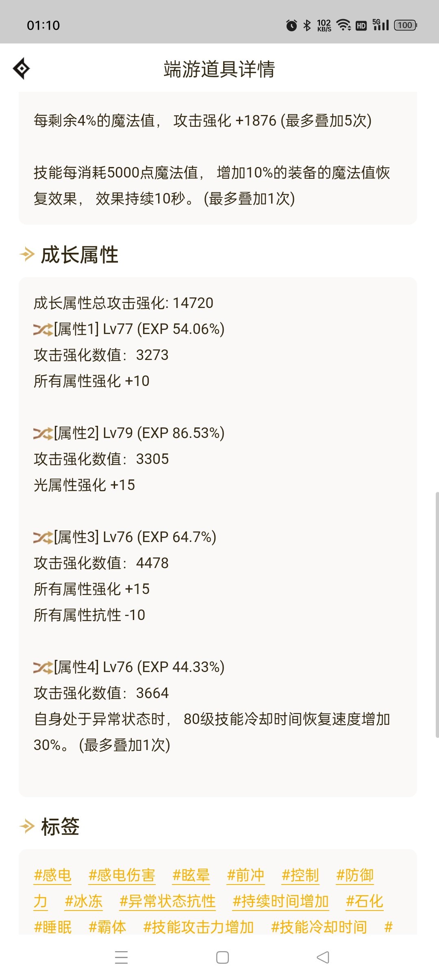Open recent apps with the menu navigation icon

pyautogui.click(x=121, y=957)
